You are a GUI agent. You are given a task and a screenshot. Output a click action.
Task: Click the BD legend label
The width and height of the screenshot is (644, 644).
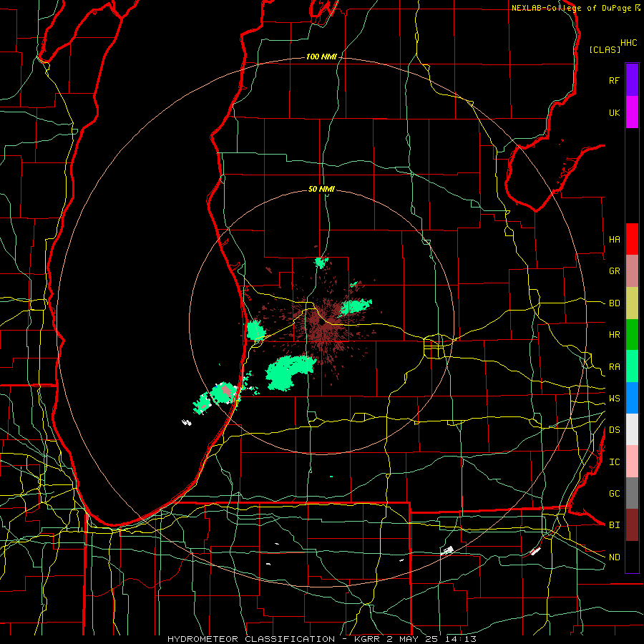614,303
